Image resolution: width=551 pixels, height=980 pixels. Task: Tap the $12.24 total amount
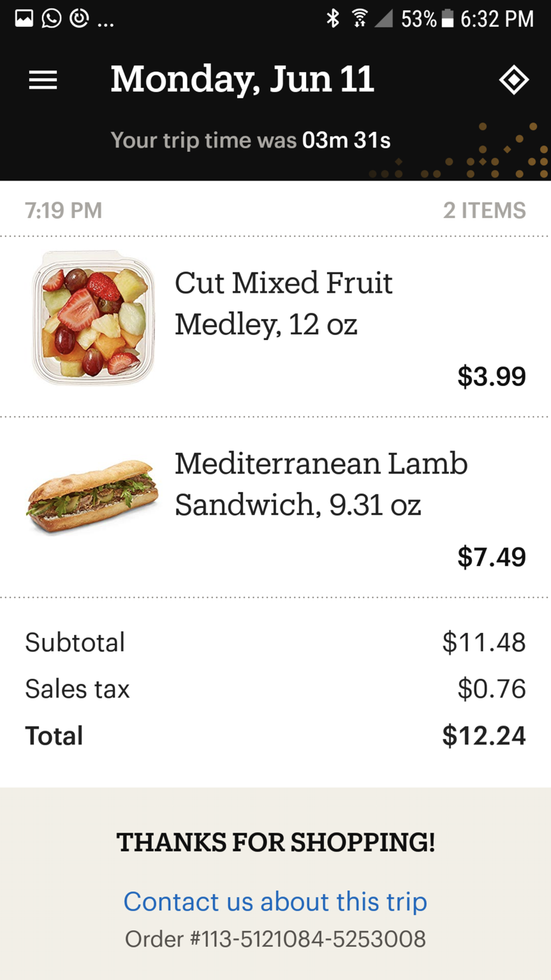click(484, 736)
